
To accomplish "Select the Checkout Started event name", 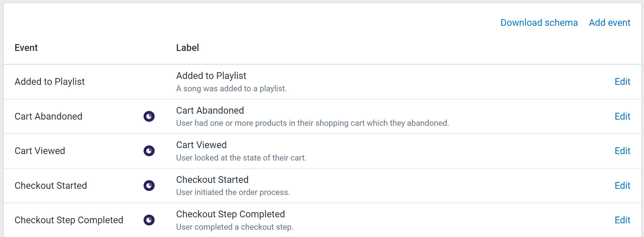I will (51, 186).
